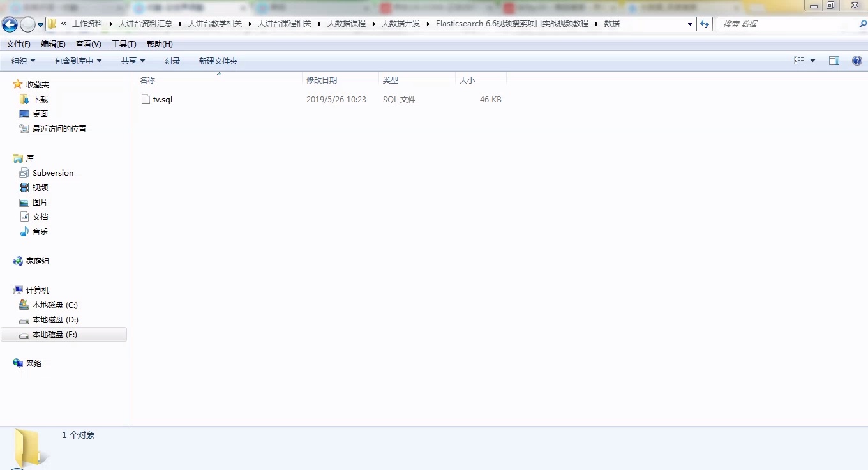Click the 帮助 question mark icon
Screen dimensions: 868x470
(x=857, y=61)
